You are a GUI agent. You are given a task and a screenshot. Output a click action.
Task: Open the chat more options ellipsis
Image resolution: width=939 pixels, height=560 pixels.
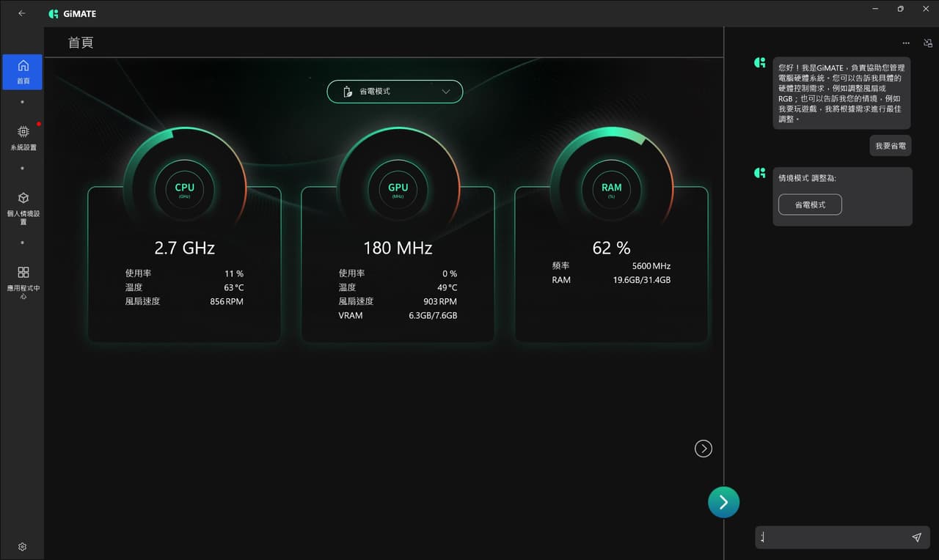(906, 43)
